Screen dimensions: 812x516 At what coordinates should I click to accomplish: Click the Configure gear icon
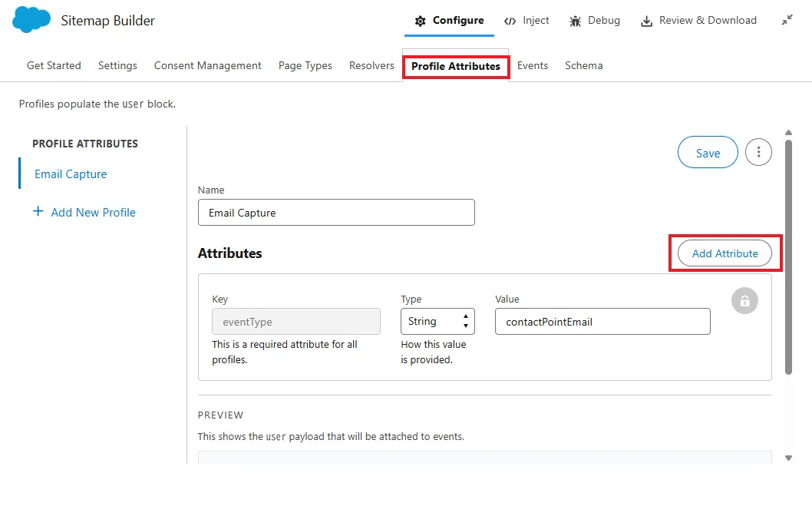tap(421, 21)
